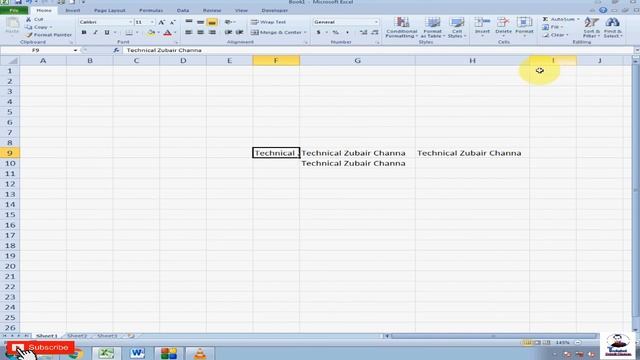This screenshot has height=360, width=640.
Task: Increase font size with Grow Font
Action: coord(162,22)
